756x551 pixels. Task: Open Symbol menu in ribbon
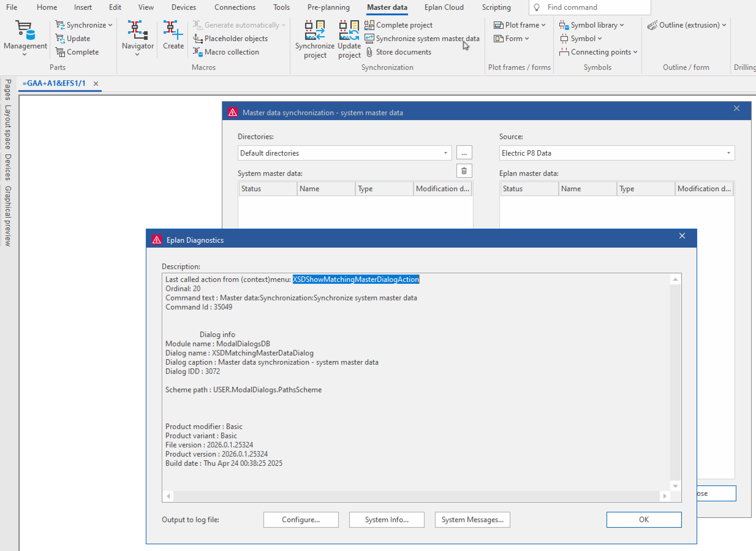[x=580, y=38]
